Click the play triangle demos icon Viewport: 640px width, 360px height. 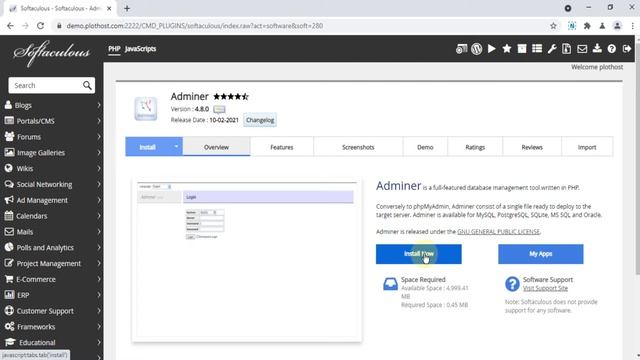(x=491, y=49)
